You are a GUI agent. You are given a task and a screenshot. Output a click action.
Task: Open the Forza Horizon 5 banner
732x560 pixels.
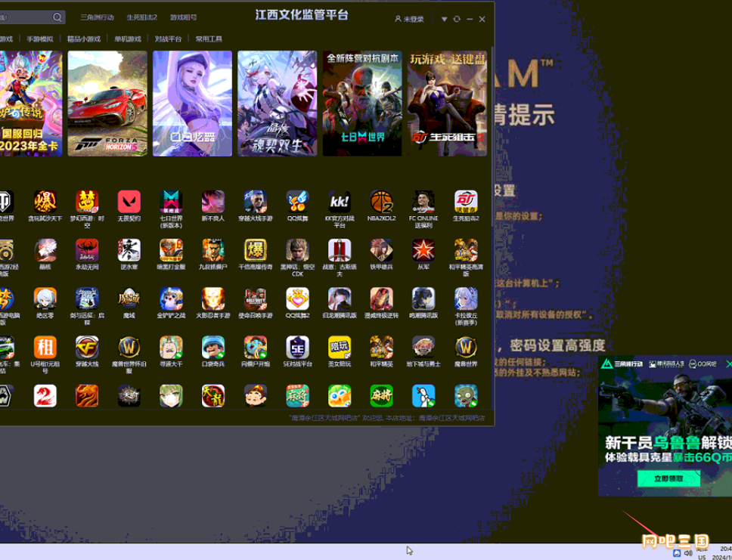point(107,104)
